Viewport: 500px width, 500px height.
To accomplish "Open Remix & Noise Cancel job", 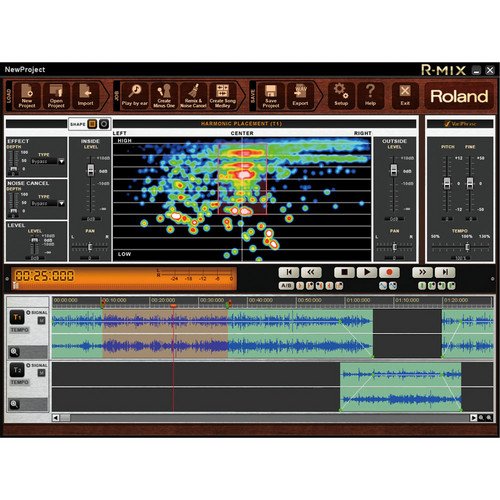I will click(x=193, y=96).
